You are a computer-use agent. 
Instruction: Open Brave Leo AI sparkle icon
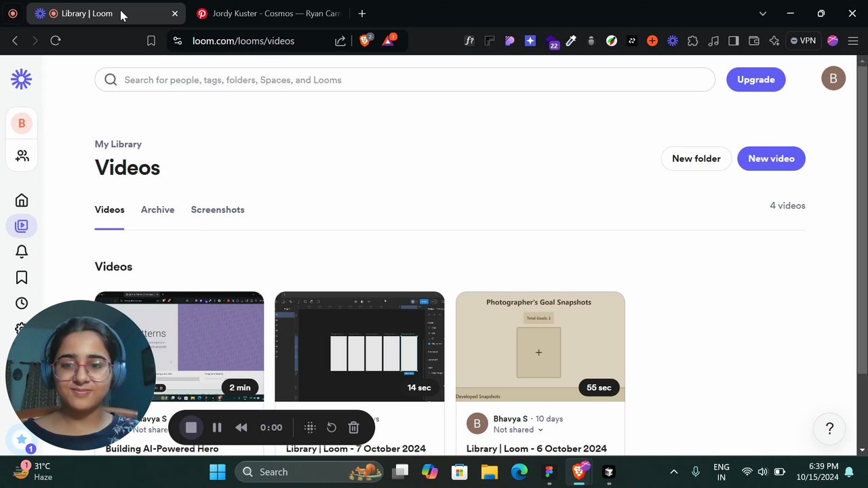(774, 41)
